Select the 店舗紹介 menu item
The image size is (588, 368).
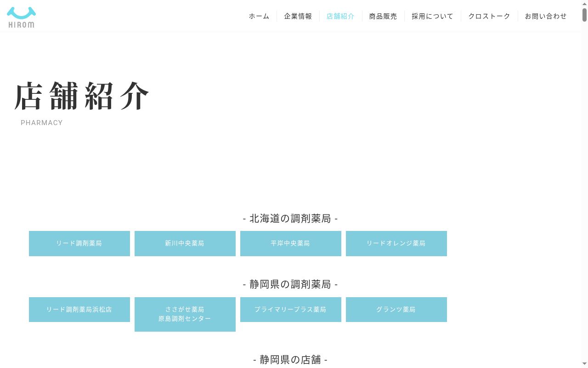(340, 16)
